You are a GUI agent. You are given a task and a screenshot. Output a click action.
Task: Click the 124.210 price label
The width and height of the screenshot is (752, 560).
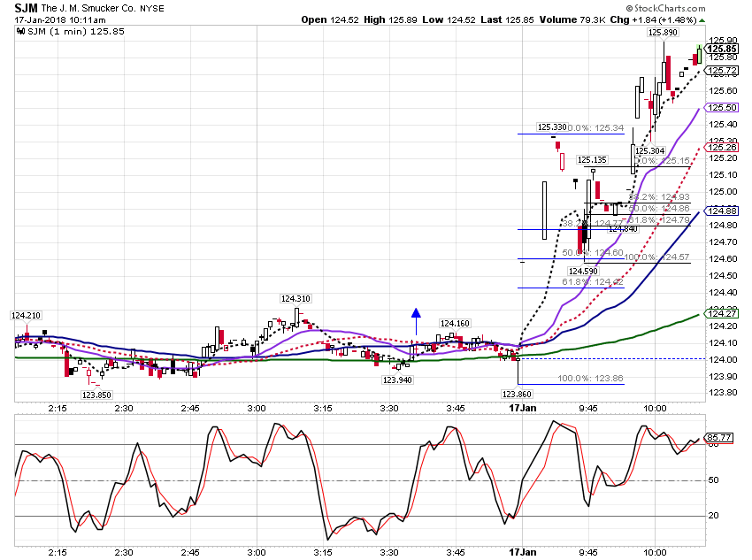coord(26,316)
